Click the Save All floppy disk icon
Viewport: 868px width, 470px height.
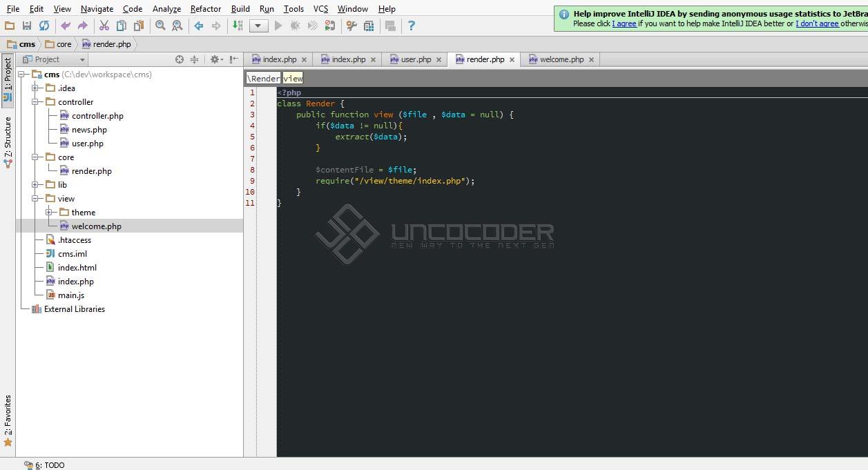pyautogui.click(x=27, y=26)
